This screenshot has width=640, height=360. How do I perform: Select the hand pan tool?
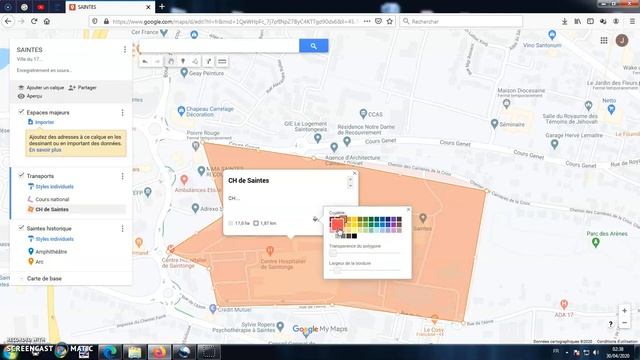click(171, 62)
